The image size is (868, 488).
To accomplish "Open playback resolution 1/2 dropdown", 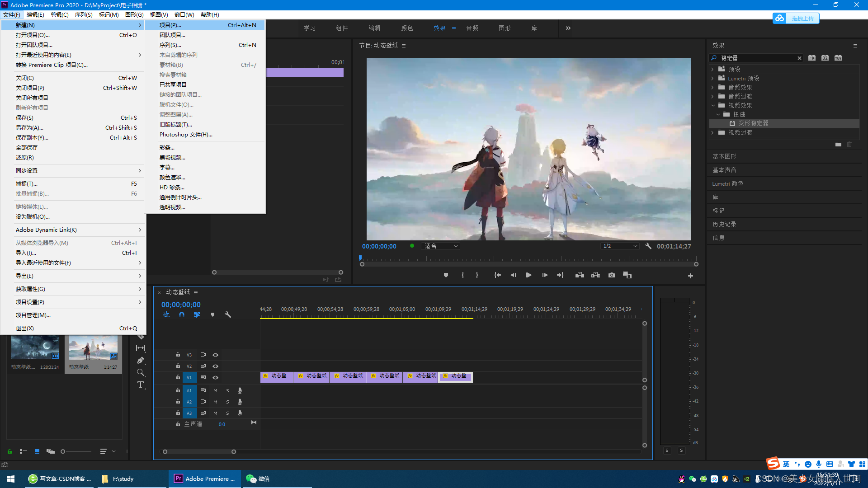I will 620,246.
